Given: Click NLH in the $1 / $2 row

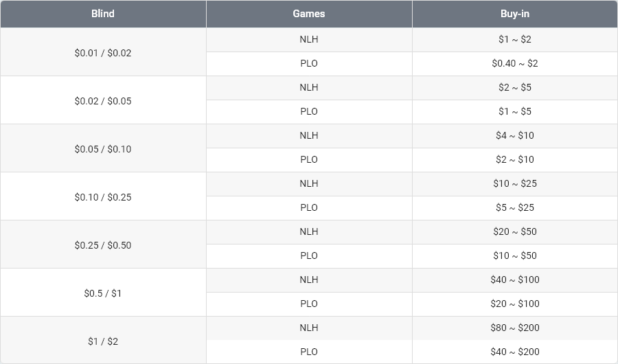Looking at the screenshot, I should [309, 328].
